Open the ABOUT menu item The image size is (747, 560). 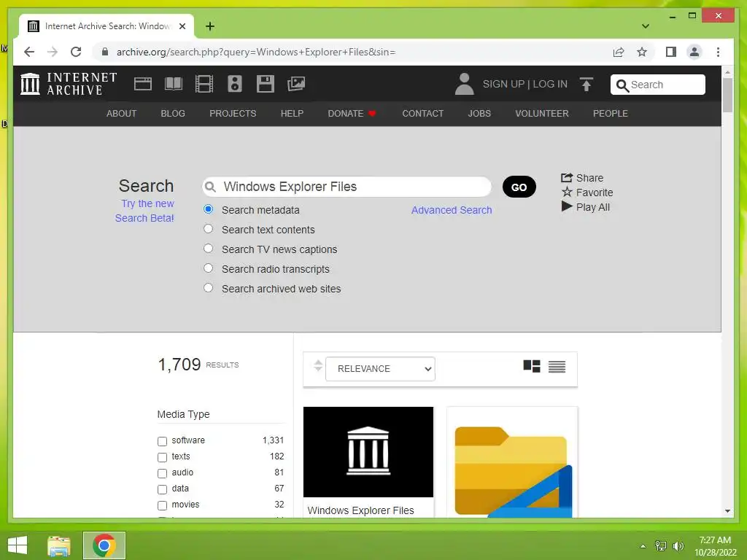pyautogui.click(x=122, y=113)
